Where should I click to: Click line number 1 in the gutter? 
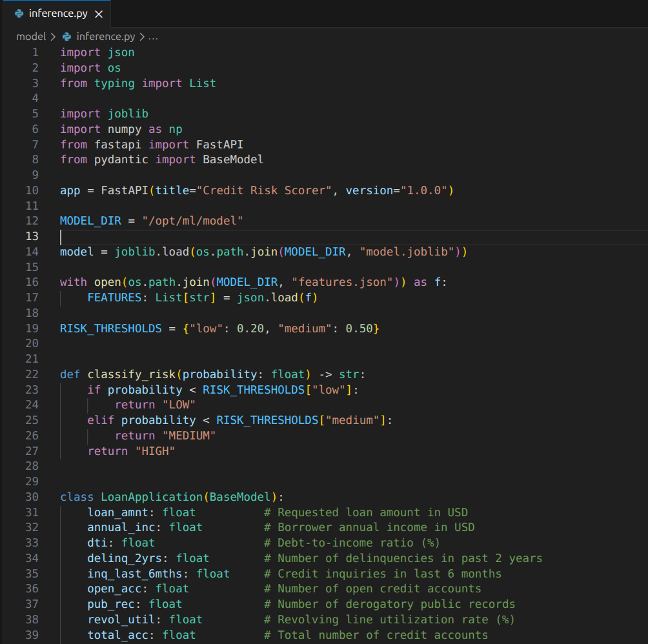(x=35, y=52)
